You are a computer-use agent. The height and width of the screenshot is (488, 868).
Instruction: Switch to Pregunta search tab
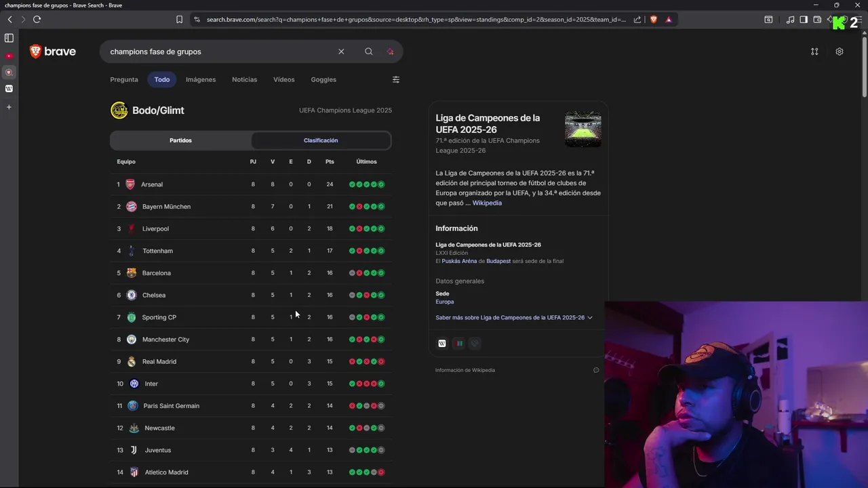[124, 79]
